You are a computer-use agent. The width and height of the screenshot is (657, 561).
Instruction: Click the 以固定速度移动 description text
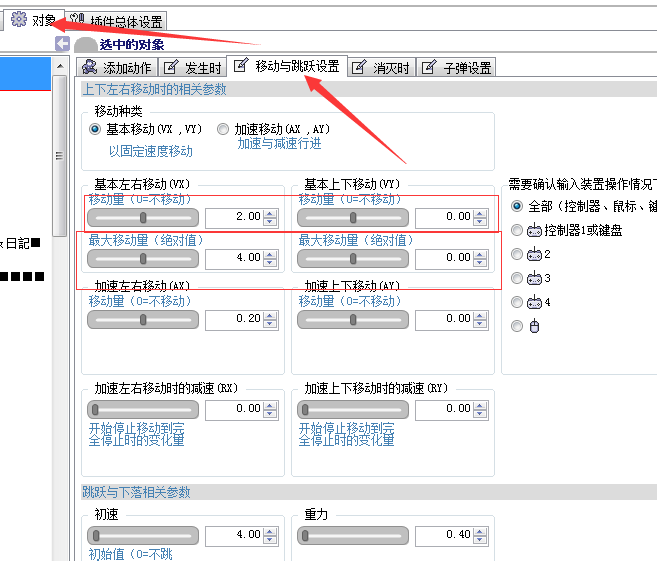(151, 151)
